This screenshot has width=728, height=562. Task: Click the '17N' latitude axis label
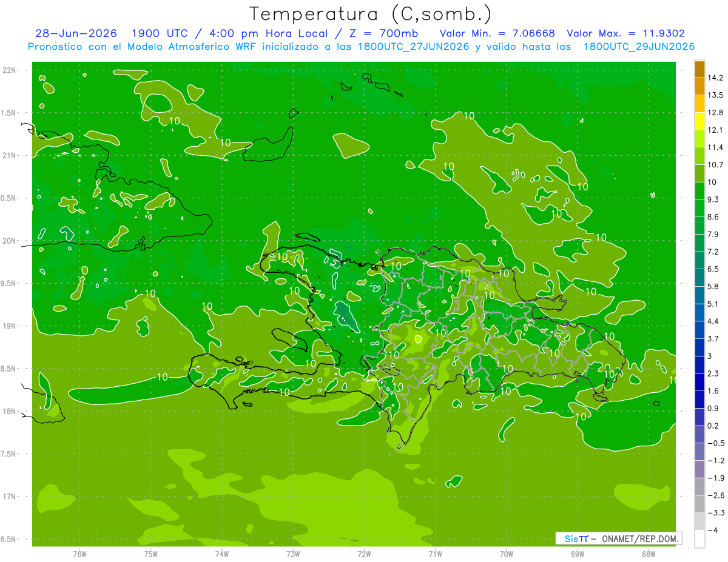click(9, 497)
